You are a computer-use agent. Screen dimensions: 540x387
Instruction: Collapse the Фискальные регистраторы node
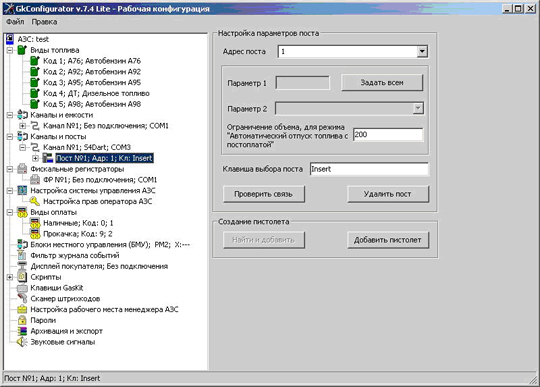(10, 169)
